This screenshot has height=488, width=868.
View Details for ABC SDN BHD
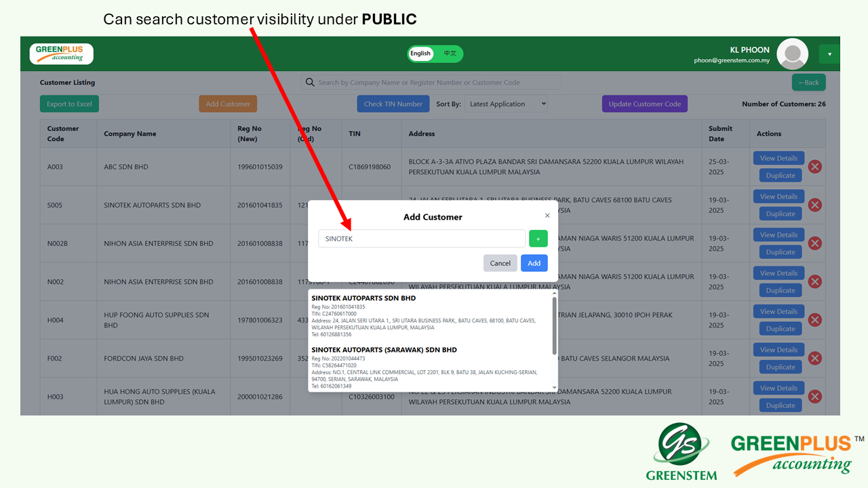tap(778, 158)
